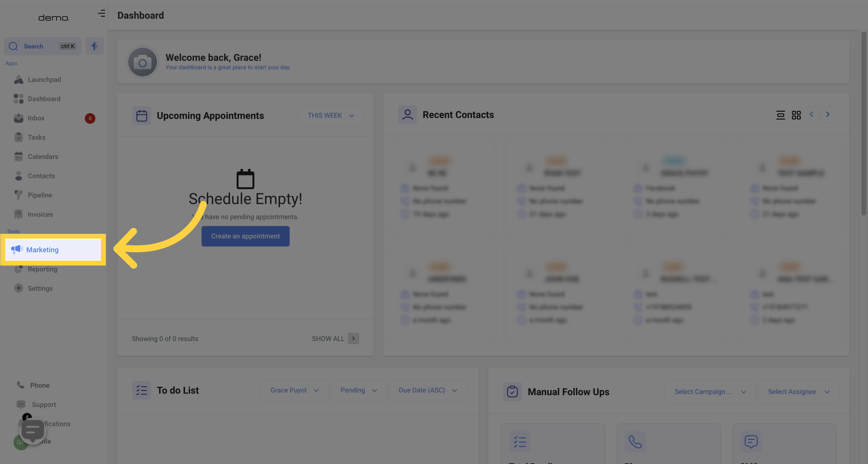
Task: Select Marketing under Tools
Action: click(42, 249)
